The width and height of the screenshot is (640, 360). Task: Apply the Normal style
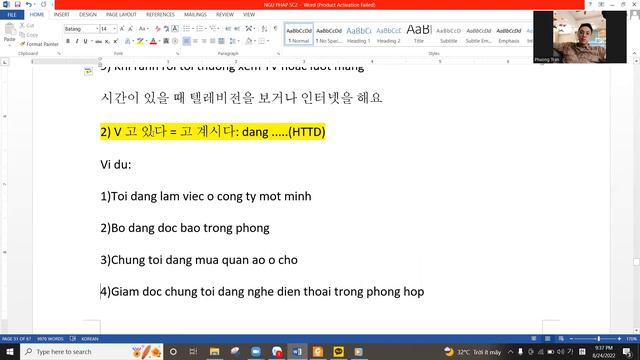[x=299, y=34]
